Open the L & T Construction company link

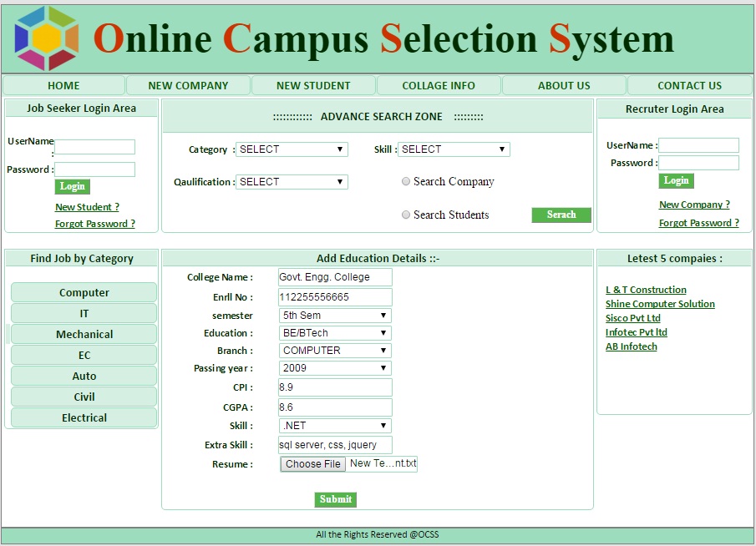click(646, 290)
